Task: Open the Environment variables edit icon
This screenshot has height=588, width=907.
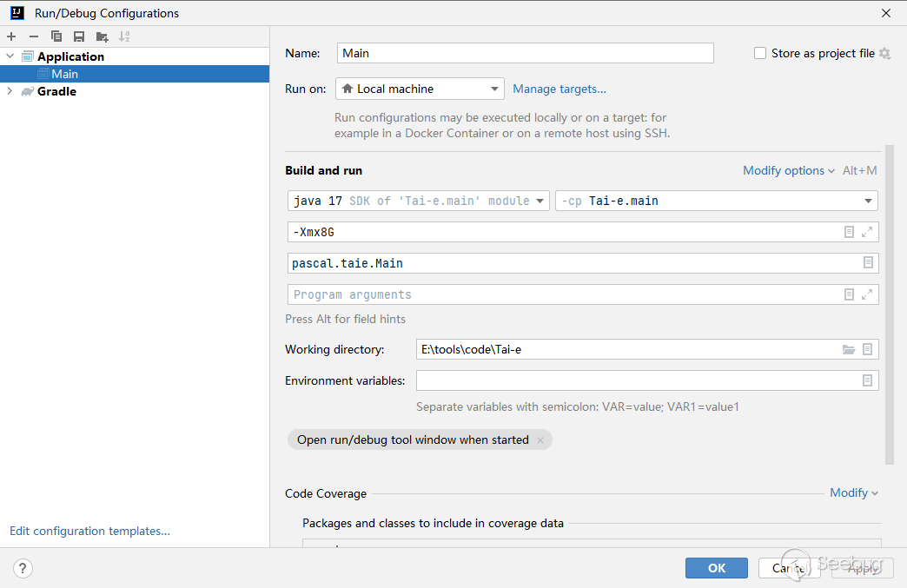Action: tap(867, 380)
